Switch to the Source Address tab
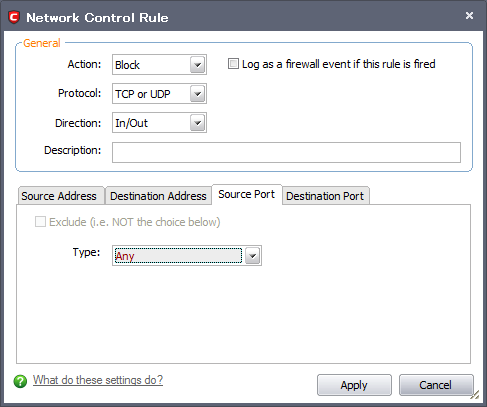The height and width of the screenshot is (407, 487). pos(61,196)
